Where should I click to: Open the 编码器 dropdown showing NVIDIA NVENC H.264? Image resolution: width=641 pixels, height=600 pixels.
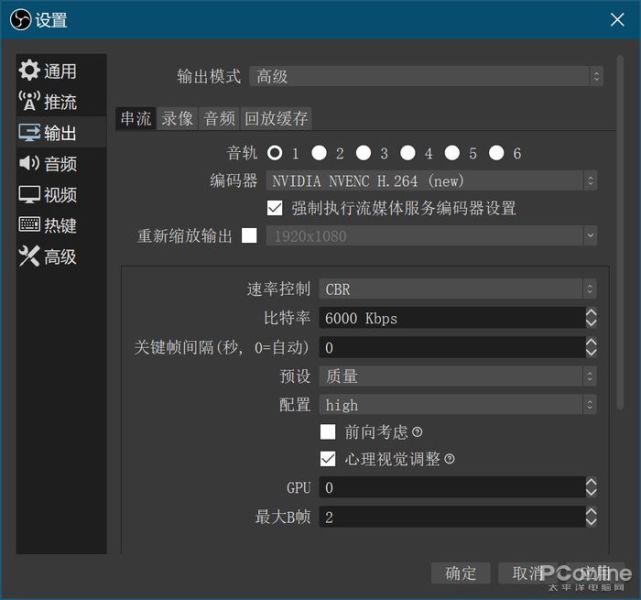point(431,181)
